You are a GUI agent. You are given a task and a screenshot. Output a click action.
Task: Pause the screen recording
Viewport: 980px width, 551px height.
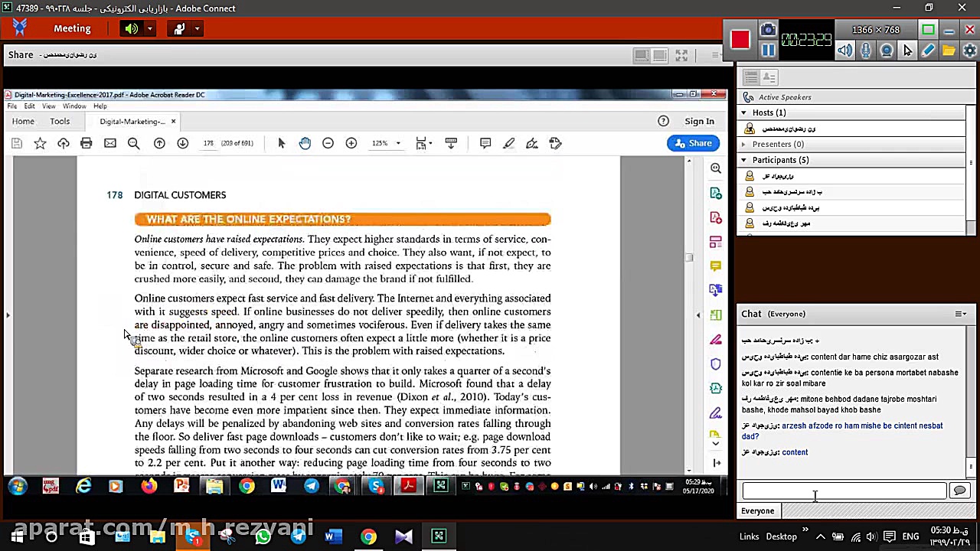pyautogui.click(x=768, y=51)
